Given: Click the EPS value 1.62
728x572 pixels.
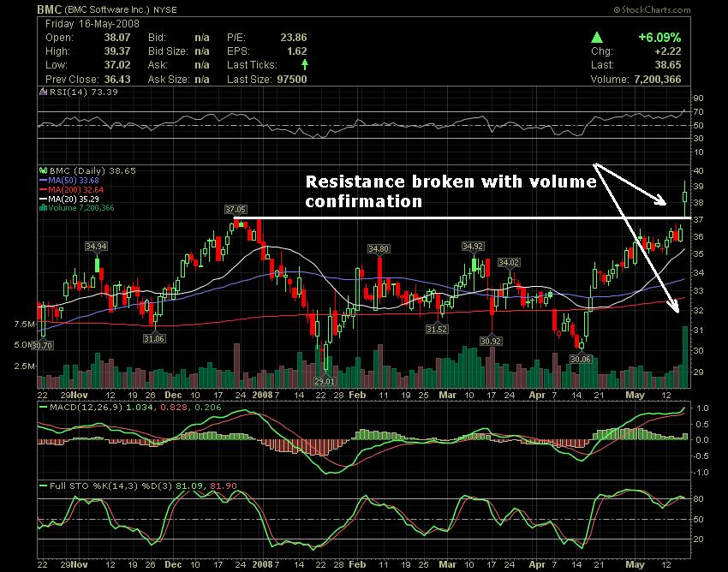Looking at the screenshot, I should click(x=297, y=51).
